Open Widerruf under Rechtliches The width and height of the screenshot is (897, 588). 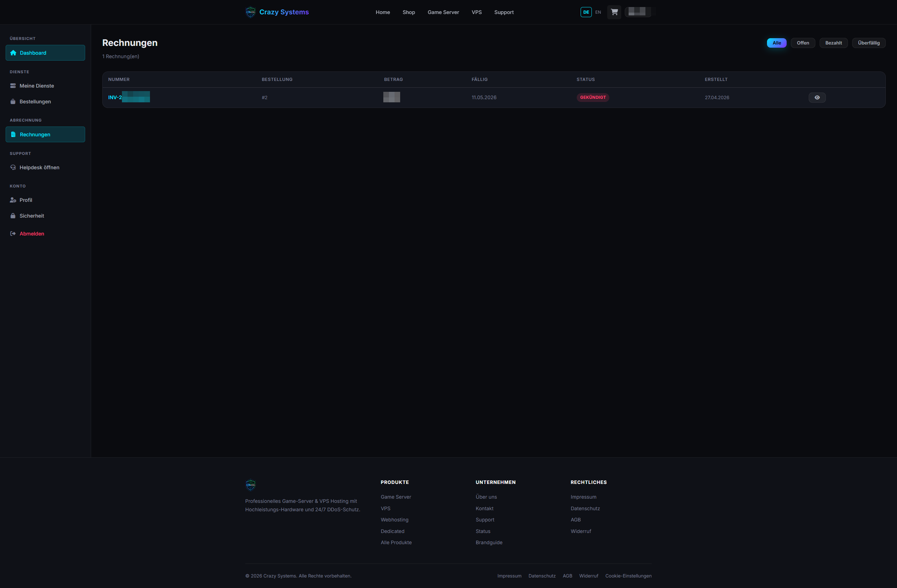(x=581, y=532)
